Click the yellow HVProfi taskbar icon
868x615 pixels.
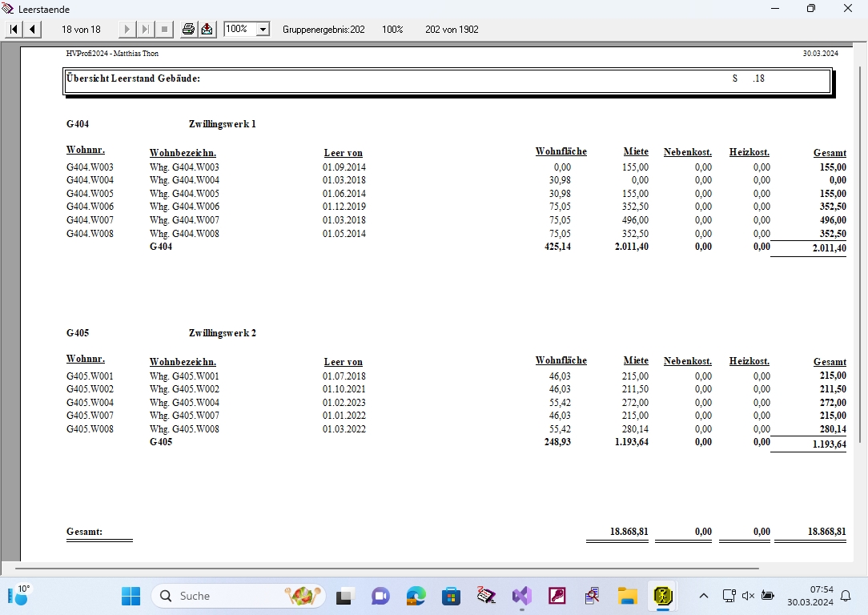click(663, 596)
